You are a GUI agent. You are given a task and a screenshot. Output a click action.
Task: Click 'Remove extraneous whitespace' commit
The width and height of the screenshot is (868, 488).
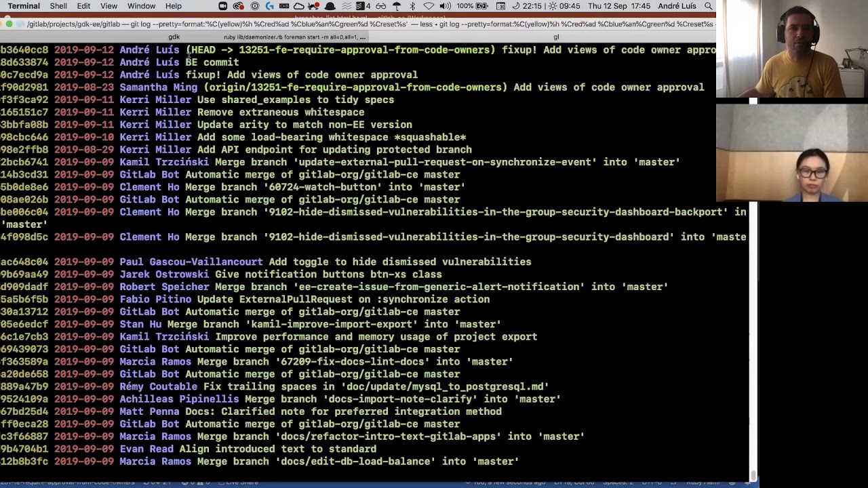click(281, 113)
